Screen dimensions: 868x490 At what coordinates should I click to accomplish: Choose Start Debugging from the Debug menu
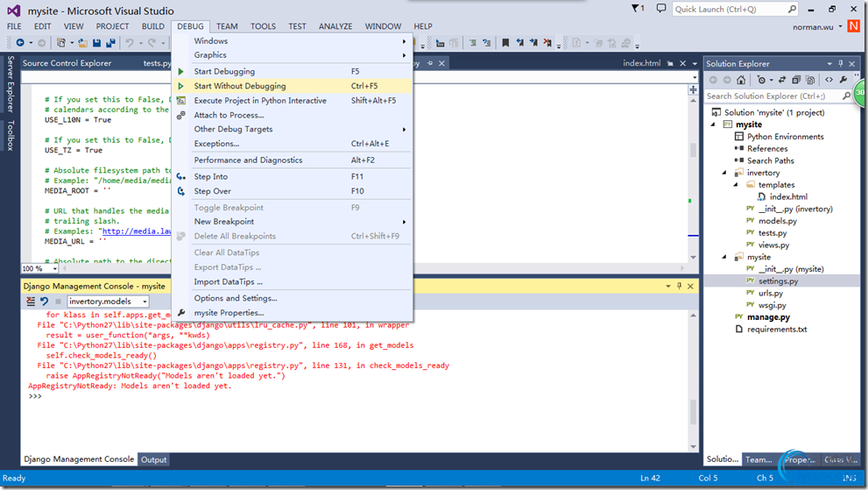(293, 72)
